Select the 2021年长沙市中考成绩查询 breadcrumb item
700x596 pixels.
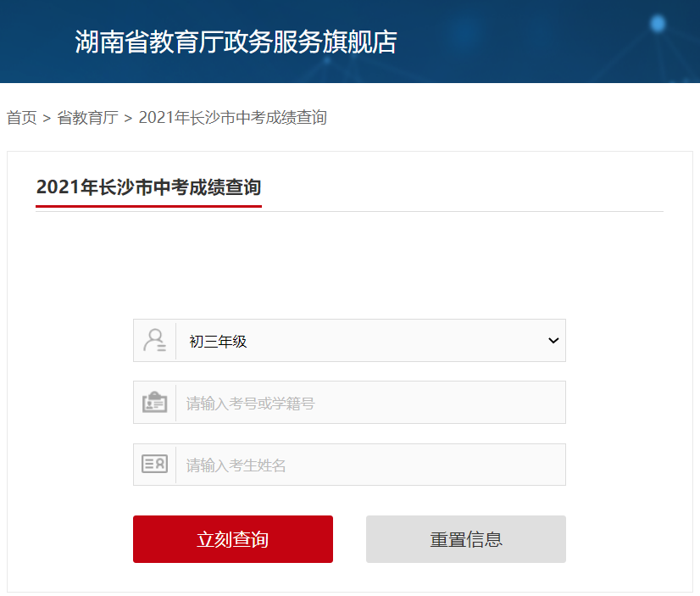pos(232,118)
